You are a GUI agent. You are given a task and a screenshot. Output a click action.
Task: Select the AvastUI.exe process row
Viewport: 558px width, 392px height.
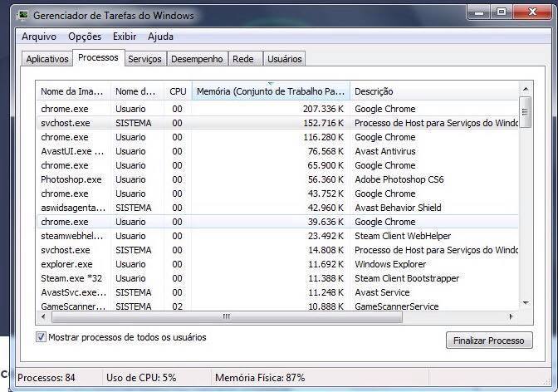[277, 151]
